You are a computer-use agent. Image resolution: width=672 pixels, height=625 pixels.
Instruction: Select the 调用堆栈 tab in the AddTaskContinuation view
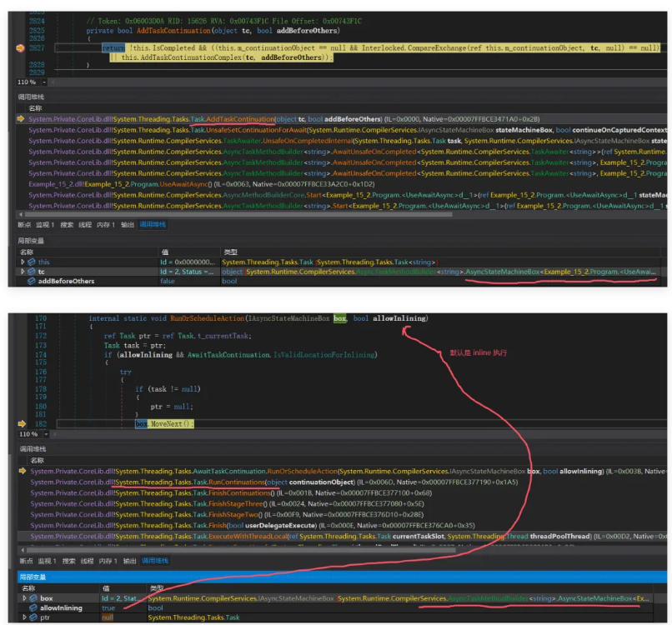(x=153, y=224)
